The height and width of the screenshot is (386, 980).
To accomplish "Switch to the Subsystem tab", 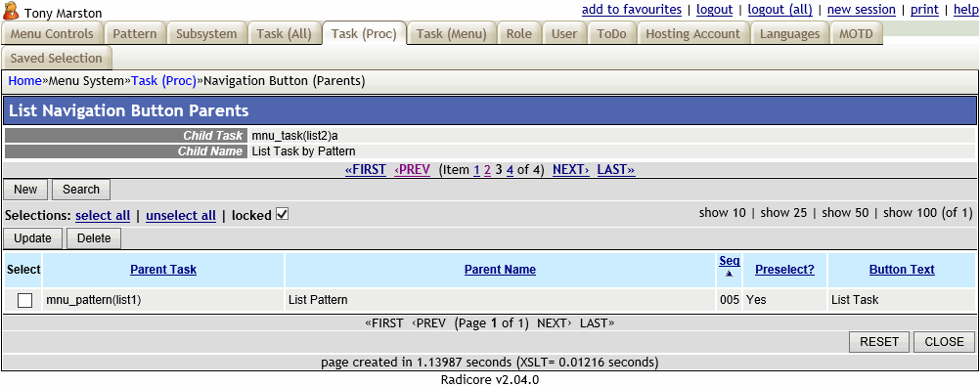I will [x=207, y=34].
